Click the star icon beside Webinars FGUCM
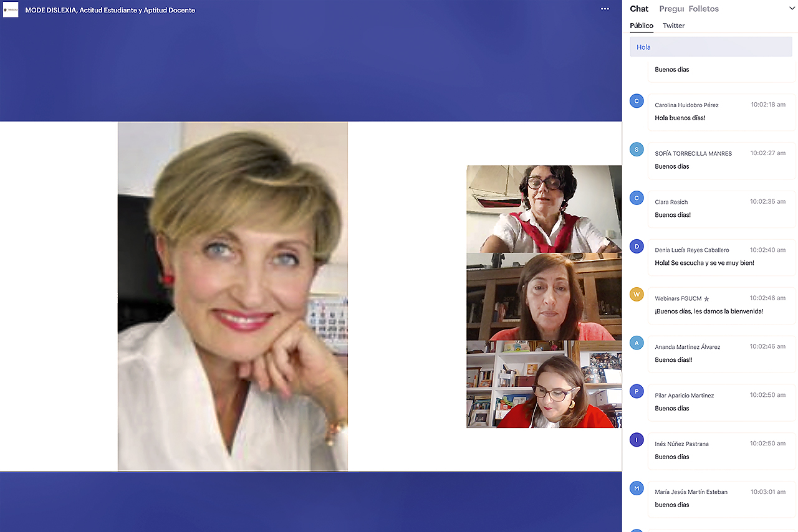This screenshot has width=798, height=532. coord(706,298)
